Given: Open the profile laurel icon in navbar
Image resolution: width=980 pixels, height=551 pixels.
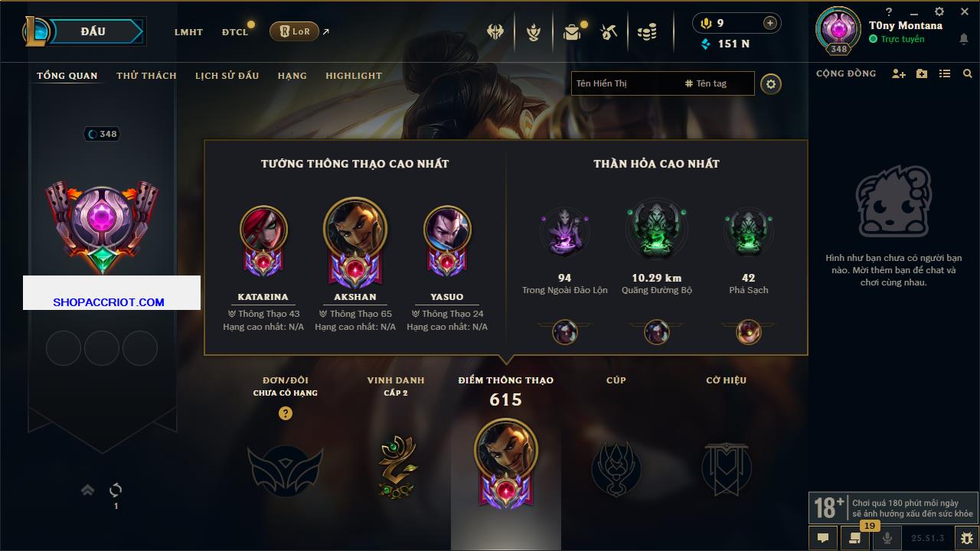Looking at the screenshot, I should coord(534,32).
